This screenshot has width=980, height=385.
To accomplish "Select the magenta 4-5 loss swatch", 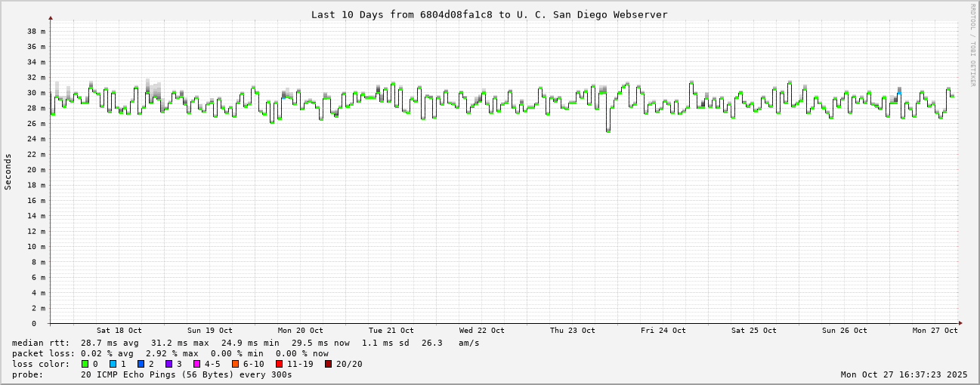I will click(x=196, y=364).
